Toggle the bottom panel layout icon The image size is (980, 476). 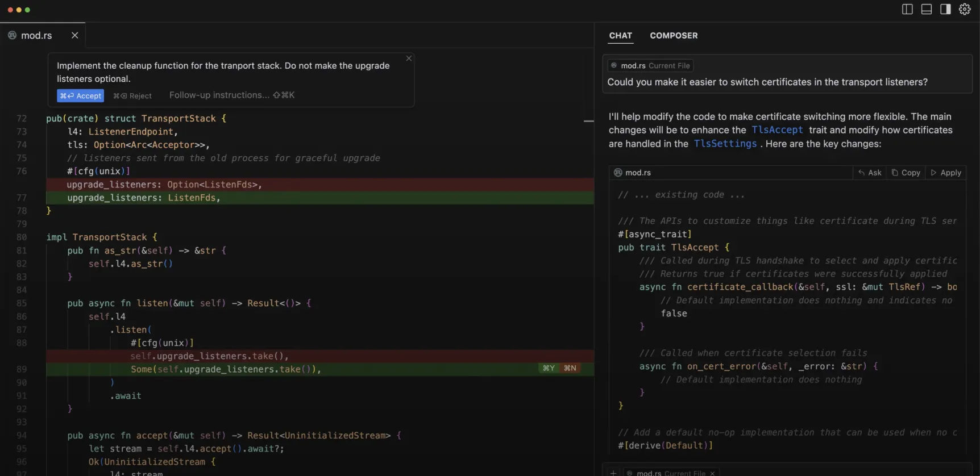click(x=927, y=9)
